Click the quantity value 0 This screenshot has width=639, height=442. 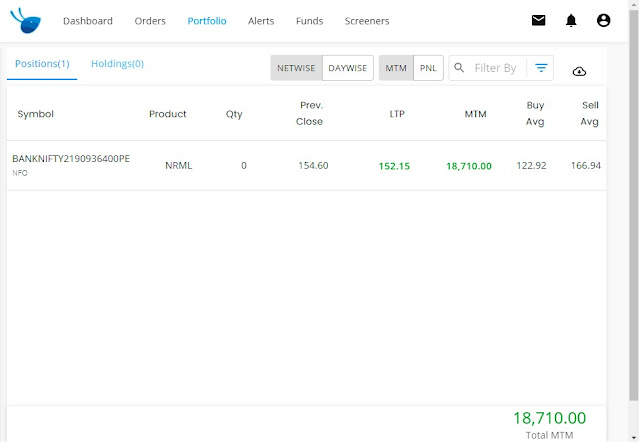click(244, 165)
